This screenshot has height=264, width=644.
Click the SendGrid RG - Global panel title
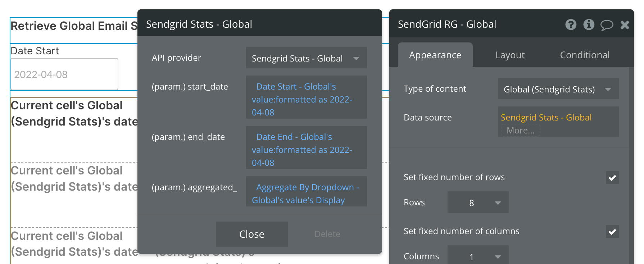tap(447, 24)
